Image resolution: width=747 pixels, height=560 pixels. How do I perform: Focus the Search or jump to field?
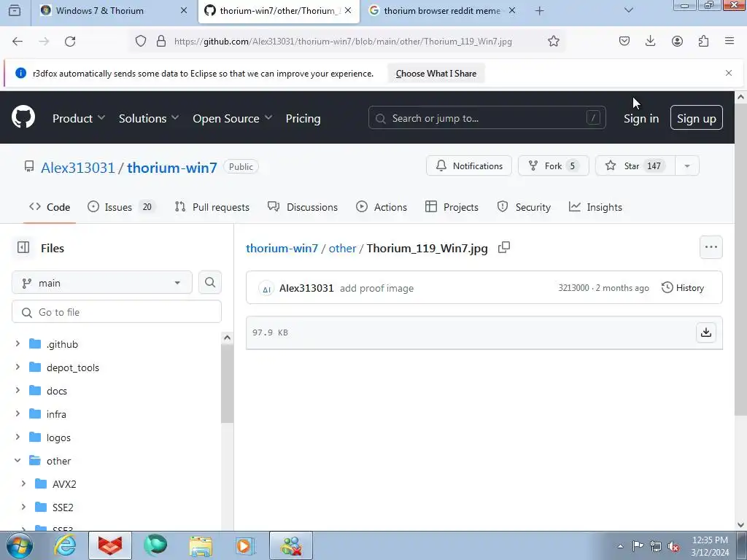(x=487, y=117)
